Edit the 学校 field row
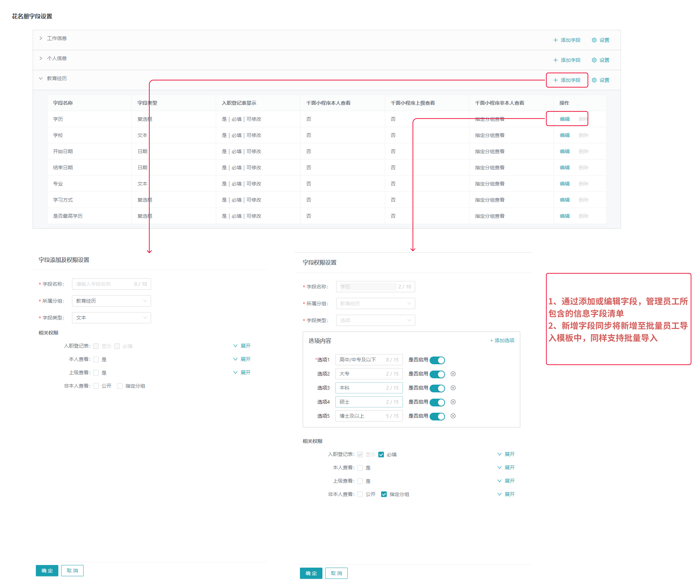The width and height of the screenshot is (700, 588). [564, 135]
